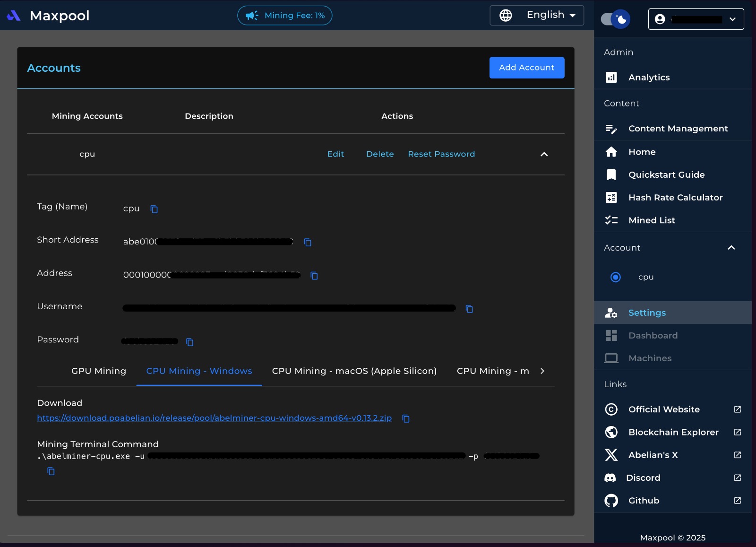The width and height of the screenshot is (756, 547).
Task: Edit the cpu mining account
Action: (335, 154)
